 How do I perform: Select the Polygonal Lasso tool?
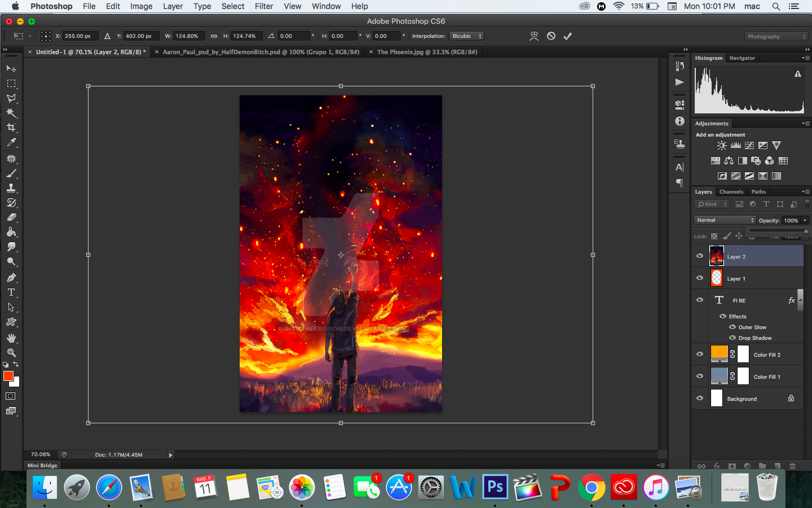coord(11,98)
